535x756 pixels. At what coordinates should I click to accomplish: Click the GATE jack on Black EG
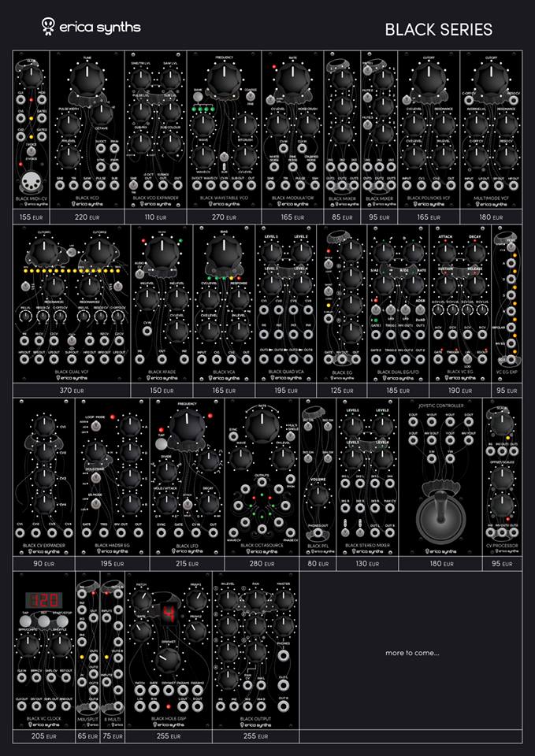[329, 359]
